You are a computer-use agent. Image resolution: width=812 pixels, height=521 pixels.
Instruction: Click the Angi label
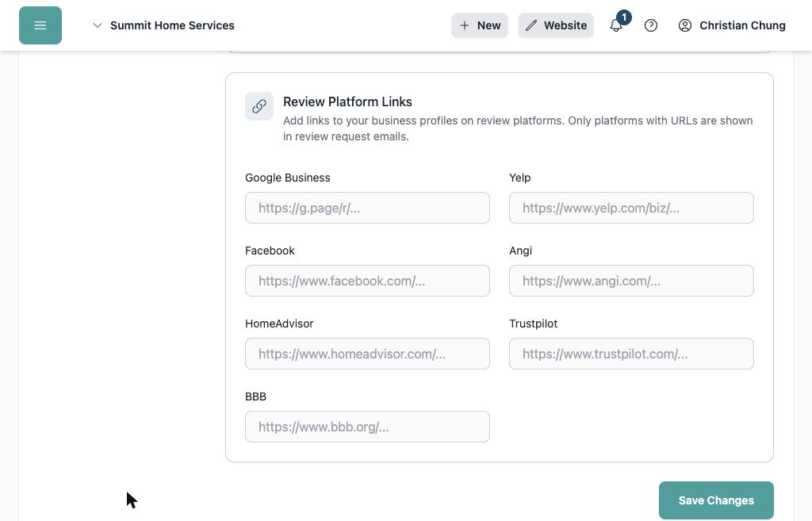click(520, 251)
